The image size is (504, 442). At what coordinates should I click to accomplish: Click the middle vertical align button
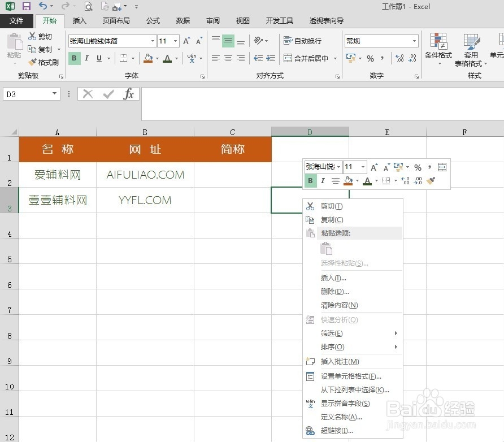(x=228, y=41)
